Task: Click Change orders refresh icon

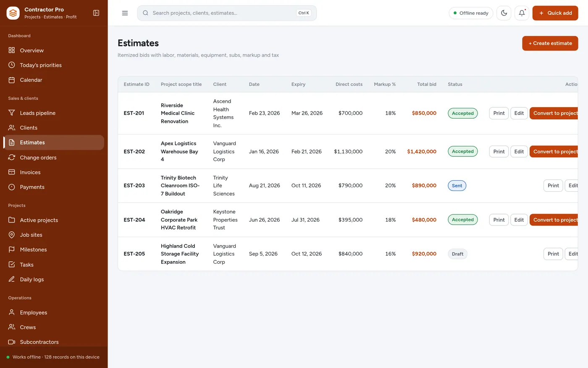Action: (12, 158)
